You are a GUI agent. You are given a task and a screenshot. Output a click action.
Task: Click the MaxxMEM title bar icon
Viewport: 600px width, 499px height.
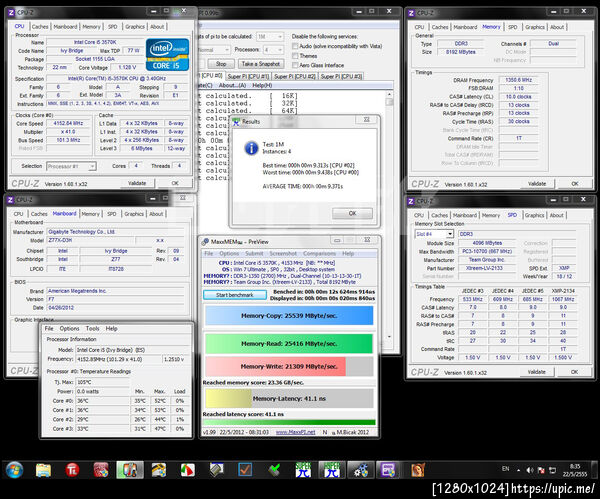click(206, 242)
